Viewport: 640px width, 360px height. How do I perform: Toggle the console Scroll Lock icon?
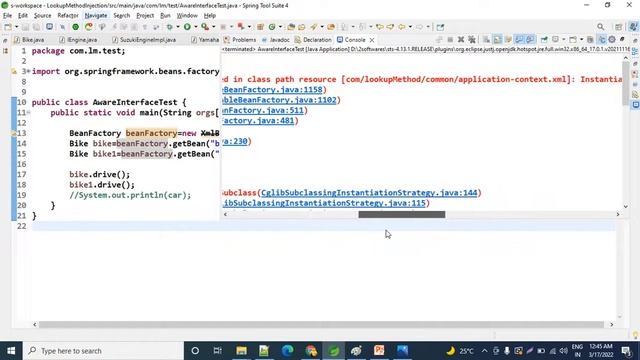pos(497,40)
